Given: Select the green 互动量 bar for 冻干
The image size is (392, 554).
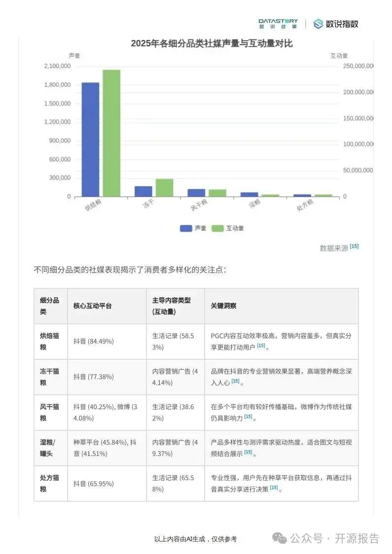Looking at the screenshot, I should tap(165, 188).
